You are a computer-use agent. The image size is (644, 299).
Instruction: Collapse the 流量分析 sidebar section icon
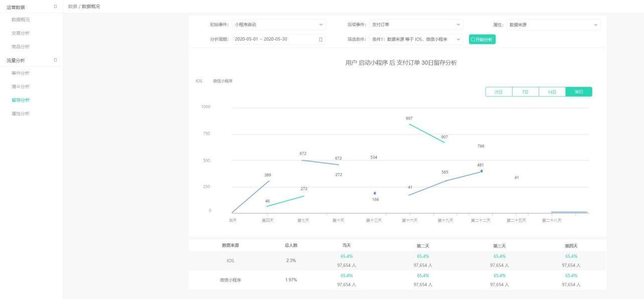(x=55, y=59)
